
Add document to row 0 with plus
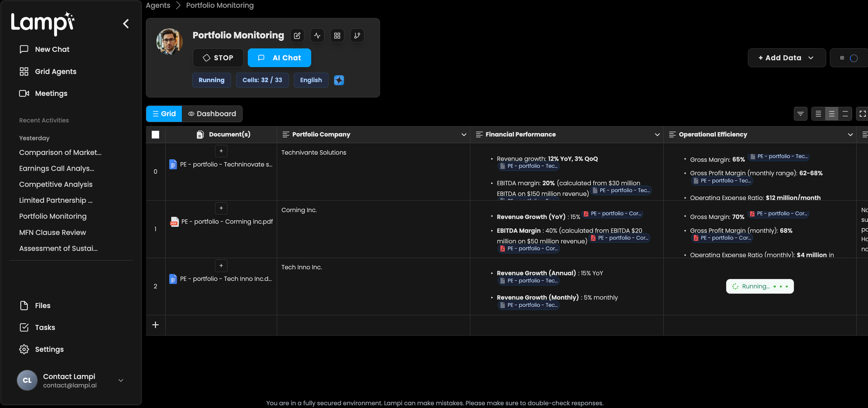(221, 151)
